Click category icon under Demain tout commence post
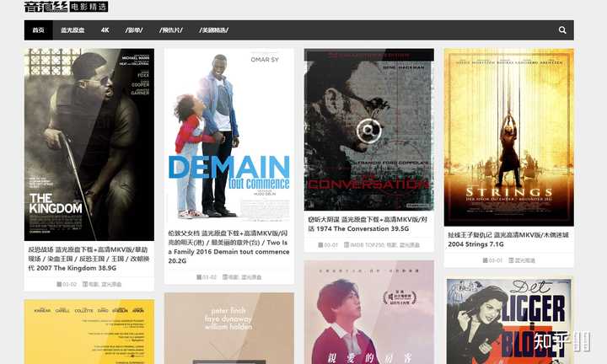The width and height of the screenshot is (607, 364). 225,277
